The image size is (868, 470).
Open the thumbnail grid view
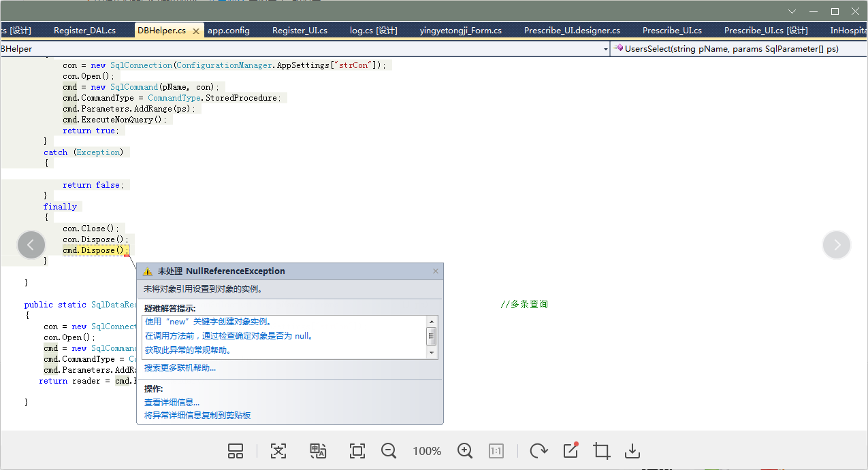[236, 451]
